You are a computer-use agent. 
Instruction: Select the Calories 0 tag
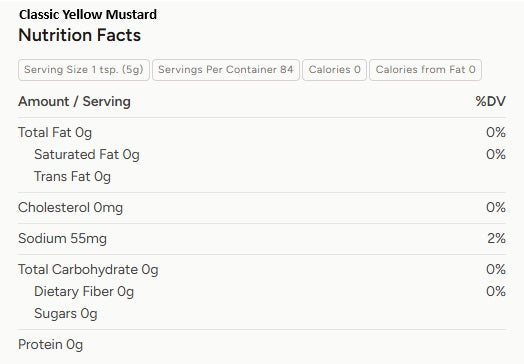pyautogui.click(x=335, y=70)
